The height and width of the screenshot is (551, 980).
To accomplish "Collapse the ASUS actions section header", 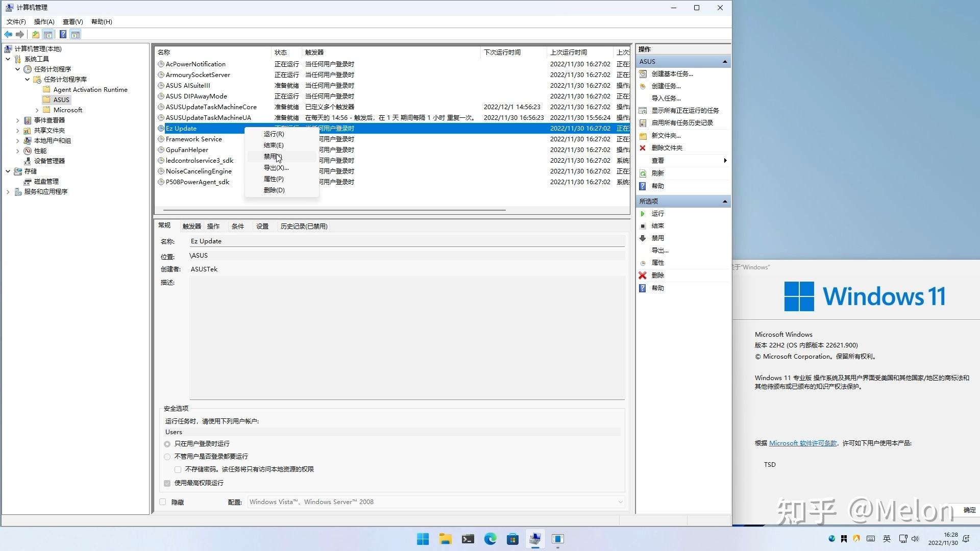I will [724, 62].
